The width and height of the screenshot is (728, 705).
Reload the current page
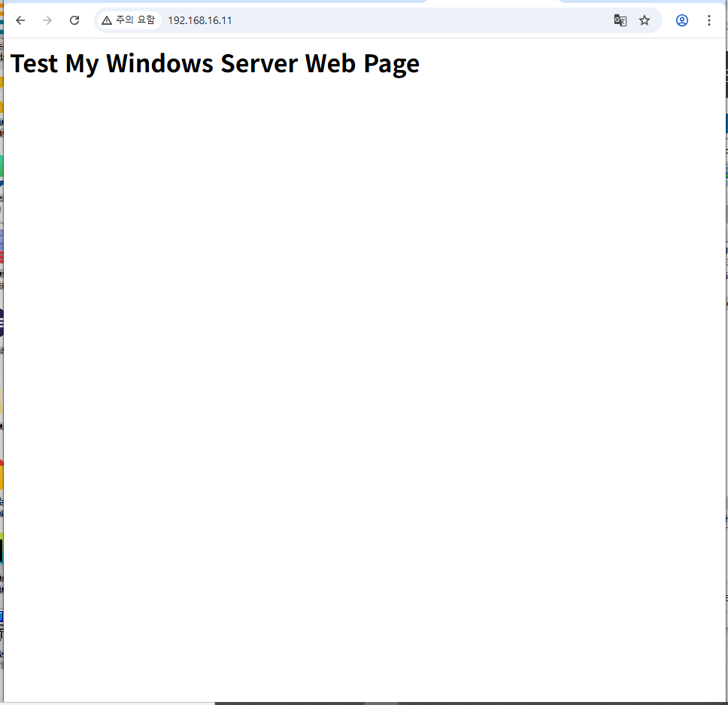pos(74,20)
